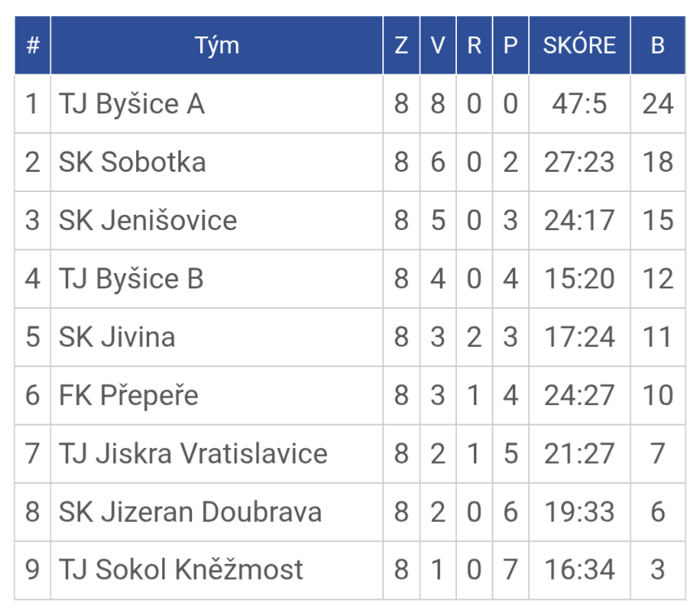Click the # rank column header

click(x=32, y=45)
